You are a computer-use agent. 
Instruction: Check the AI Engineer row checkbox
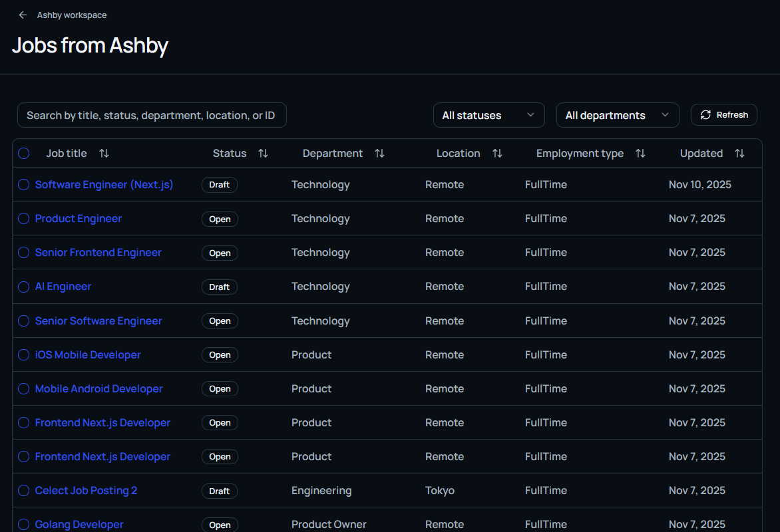tap(24, 287)
